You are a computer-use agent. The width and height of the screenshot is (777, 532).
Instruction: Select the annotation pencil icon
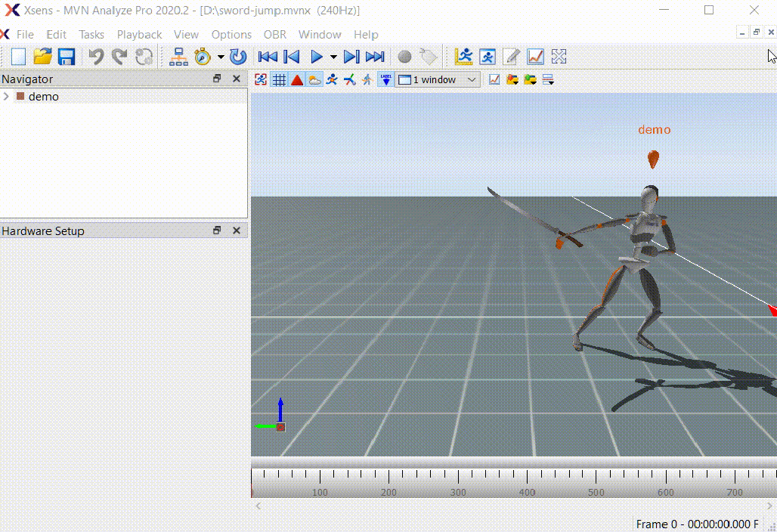coord(512,57)
